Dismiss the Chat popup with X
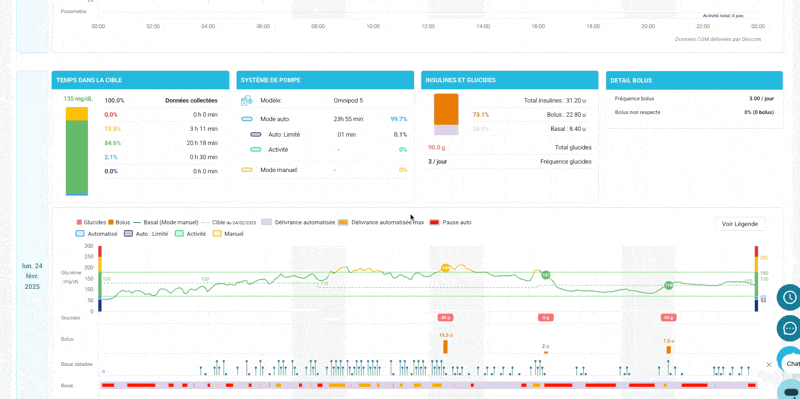The height and width of the screenshot is (399, 800). pyautogui.click(x=769, y=364)
